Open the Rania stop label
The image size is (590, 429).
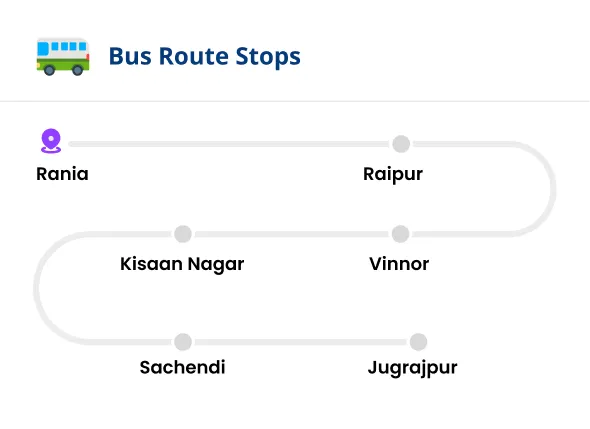tap(62, 174)
